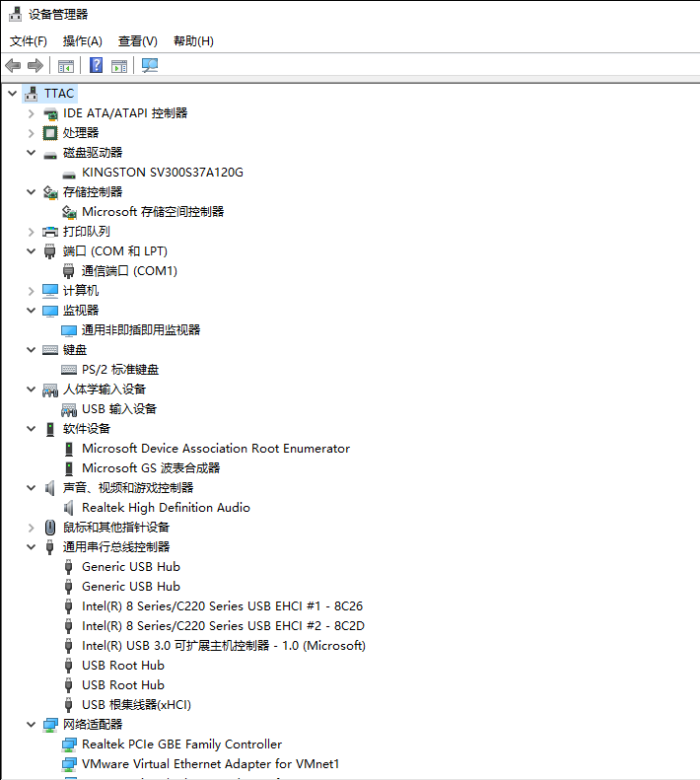This screenshot has height=780, width=700.
Task: Collapse the 磁盘驱动器 category
Action: [32, 153]
